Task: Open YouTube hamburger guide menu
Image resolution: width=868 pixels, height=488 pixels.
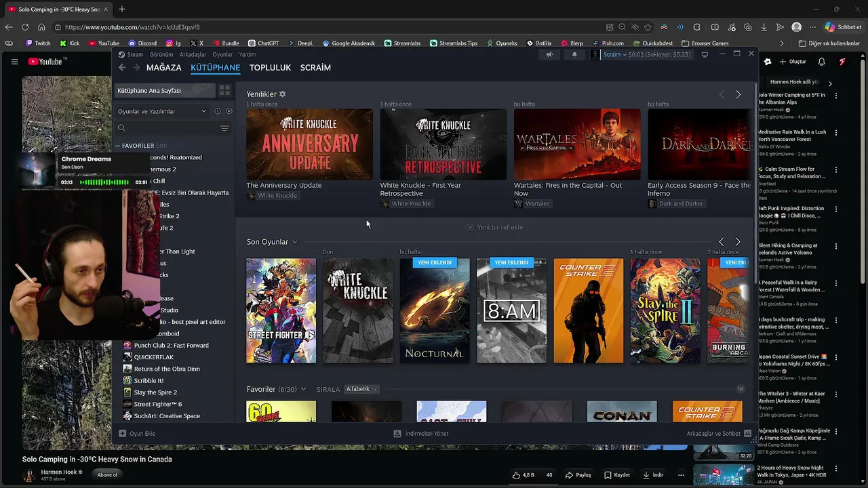Action: 14,62
